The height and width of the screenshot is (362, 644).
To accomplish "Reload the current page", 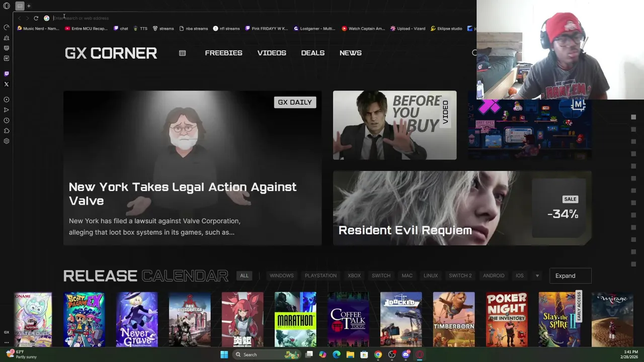I will [36, 18].
